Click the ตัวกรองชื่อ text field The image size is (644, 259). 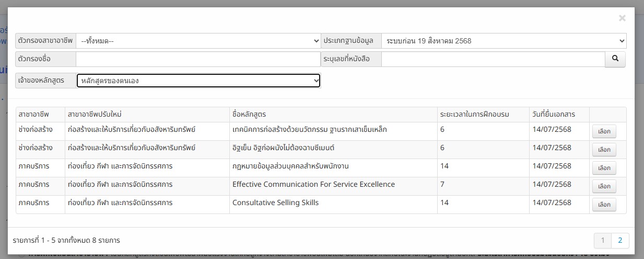point(197,59)
